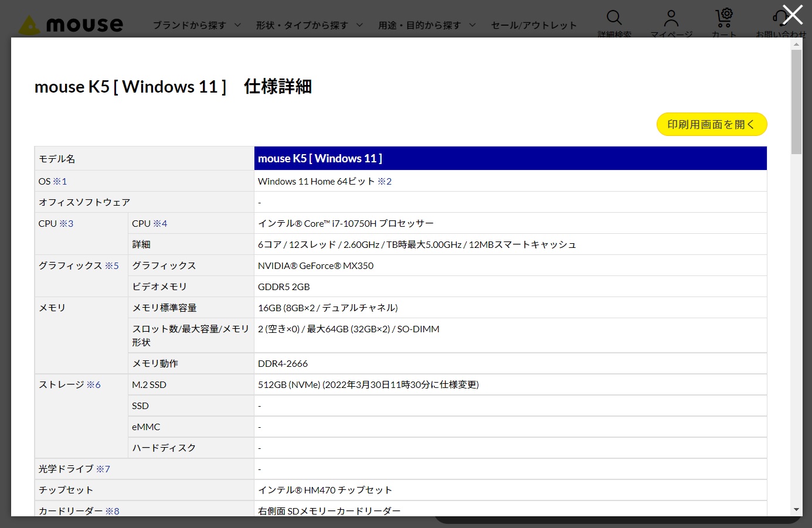
Task: Select ビデオメモリ label
Action: click(159, 287)
